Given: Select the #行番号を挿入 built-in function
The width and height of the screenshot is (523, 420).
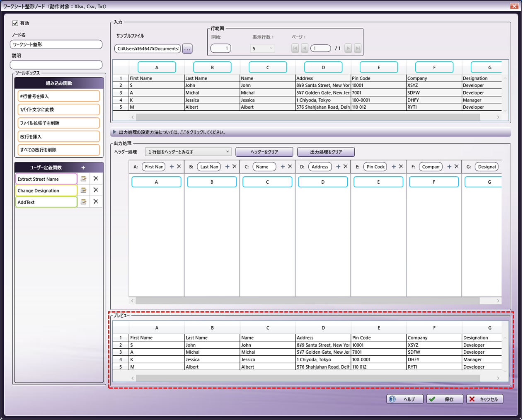Looking at the screenshot, I should (59, 96).
